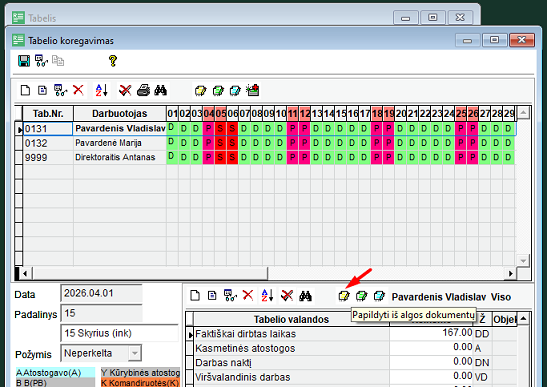This screenshot has width=547, height=387.
Task: Maximize the Tabelio koregavimas window
Action: pyautogui.click(x=494, y=40)
